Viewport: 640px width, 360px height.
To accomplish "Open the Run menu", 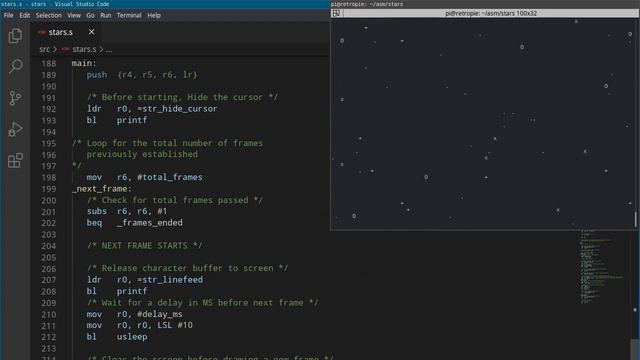I will [106, 16].
